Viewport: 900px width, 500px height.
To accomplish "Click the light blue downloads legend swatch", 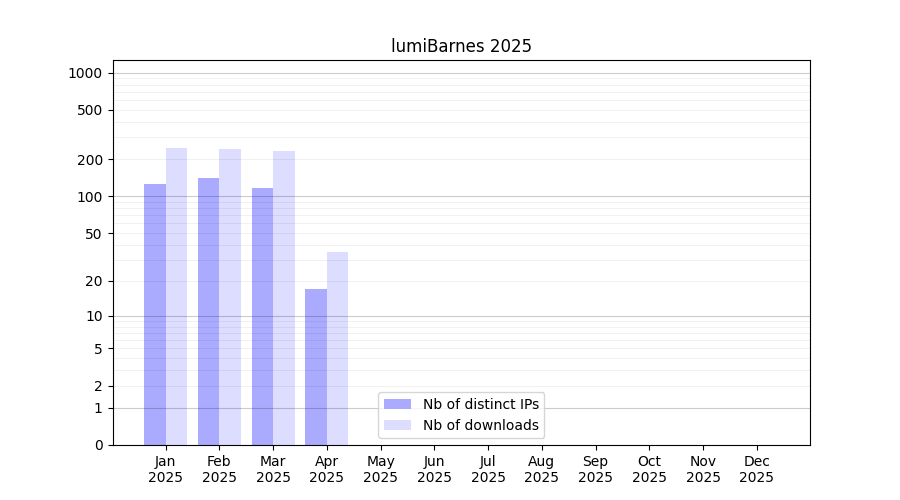I will (397, 425).
